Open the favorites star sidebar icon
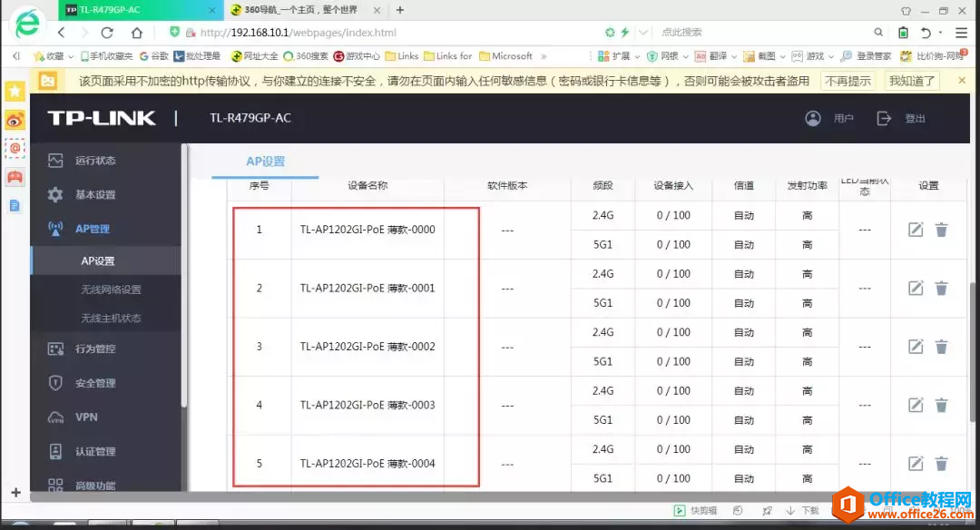This screenshot has height=530, width=980. pos(15,92)
